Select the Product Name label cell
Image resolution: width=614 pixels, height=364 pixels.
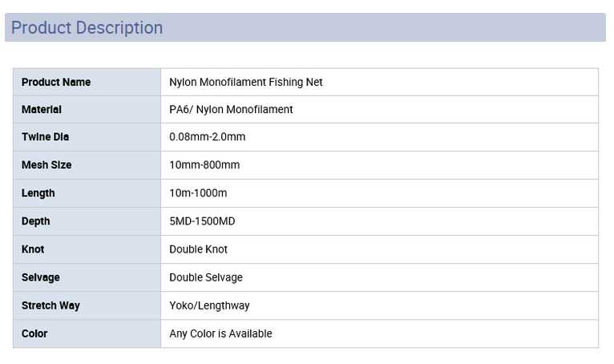[x=56, y=82]
